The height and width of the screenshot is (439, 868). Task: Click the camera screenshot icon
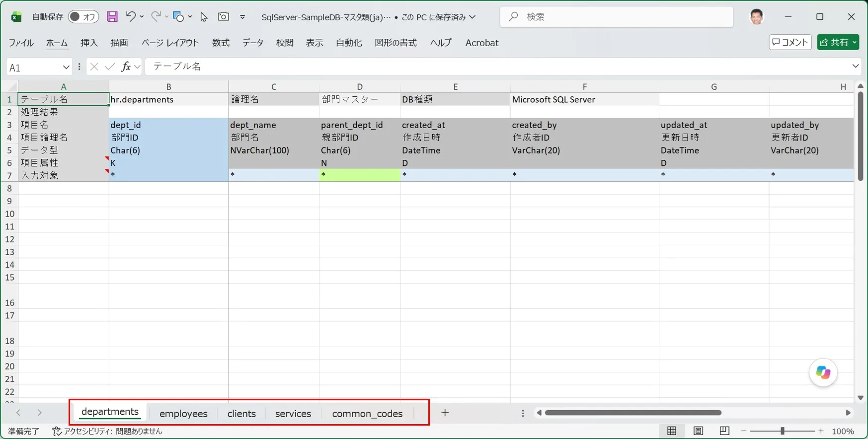pos(224,16)
